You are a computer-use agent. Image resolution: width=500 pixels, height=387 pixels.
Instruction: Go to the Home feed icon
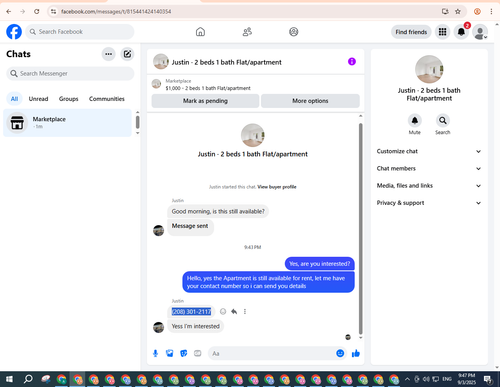[x=200, y=32]
